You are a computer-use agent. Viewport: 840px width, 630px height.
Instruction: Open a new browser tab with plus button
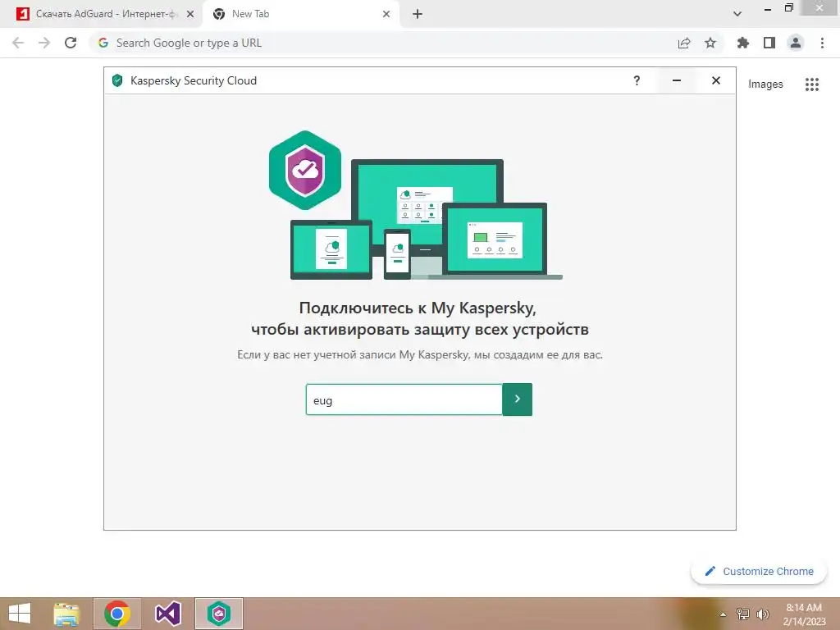coord(418,15)
